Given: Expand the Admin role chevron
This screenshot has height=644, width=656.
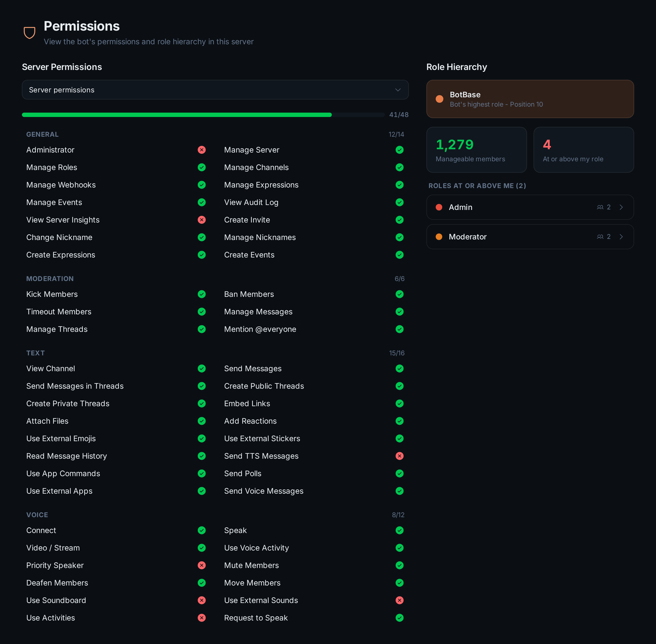Looking at the screenshot, I should [x=621, y=207].
